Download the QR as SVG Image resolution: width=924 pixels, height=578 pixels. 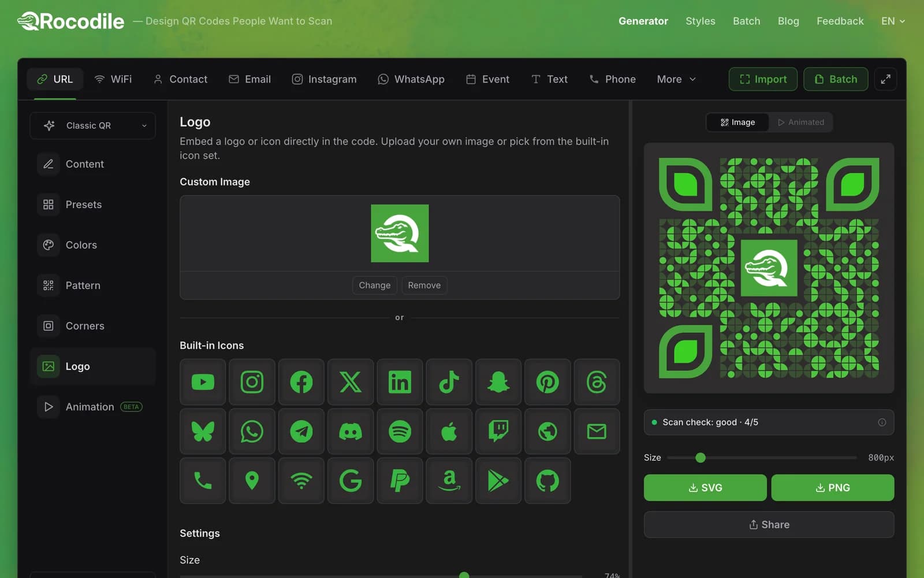point(705,488)
